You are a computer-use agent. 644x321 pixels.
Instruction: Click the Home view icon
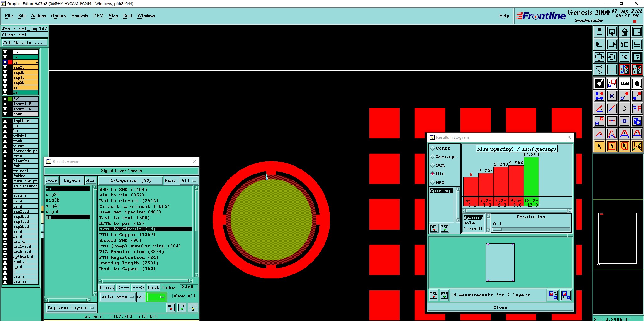(624, 32)
